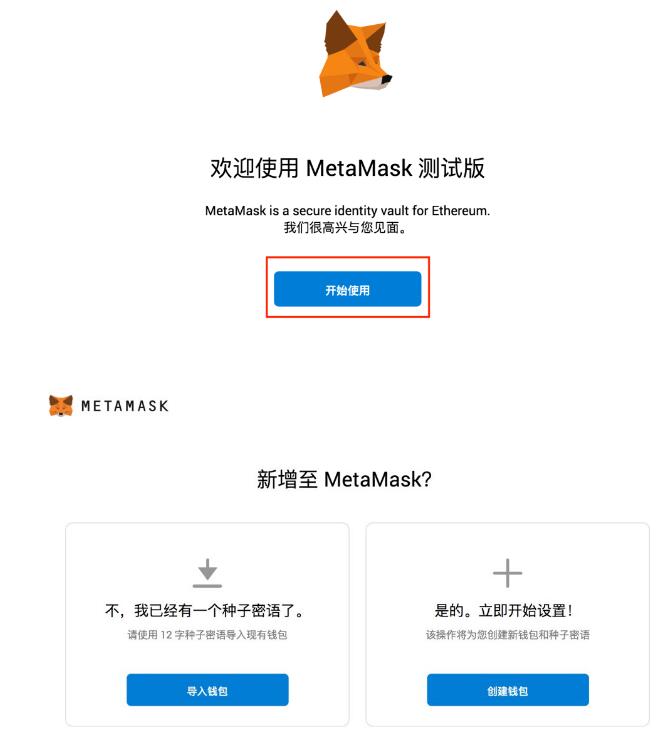Click the large MetaMask fox logo
Screen dimensions: 667x738
pos(355,54)
